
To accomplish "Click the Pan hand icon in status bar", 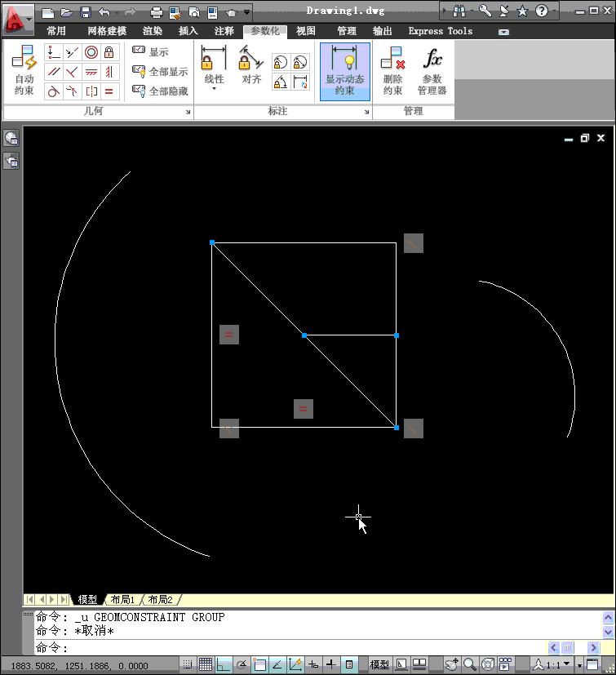I will coord(451,664).
